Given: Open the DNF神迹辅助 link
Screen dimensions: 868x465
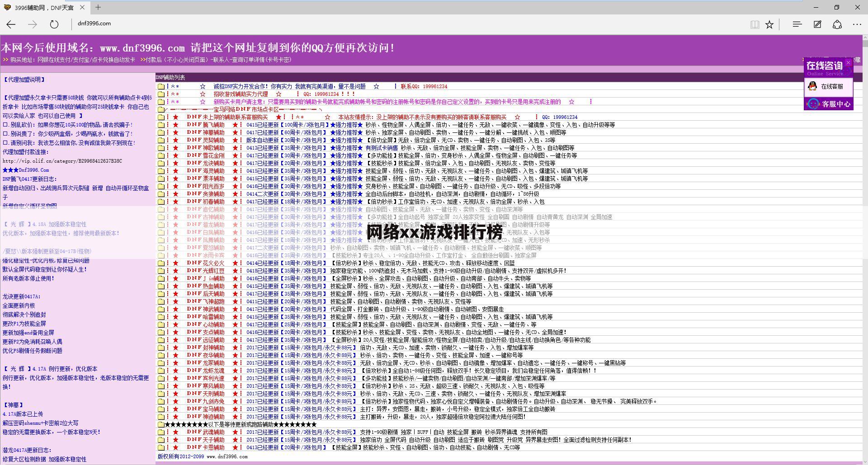Looking at the screenshot, I should pyautogui.click(x=206, y=417).
